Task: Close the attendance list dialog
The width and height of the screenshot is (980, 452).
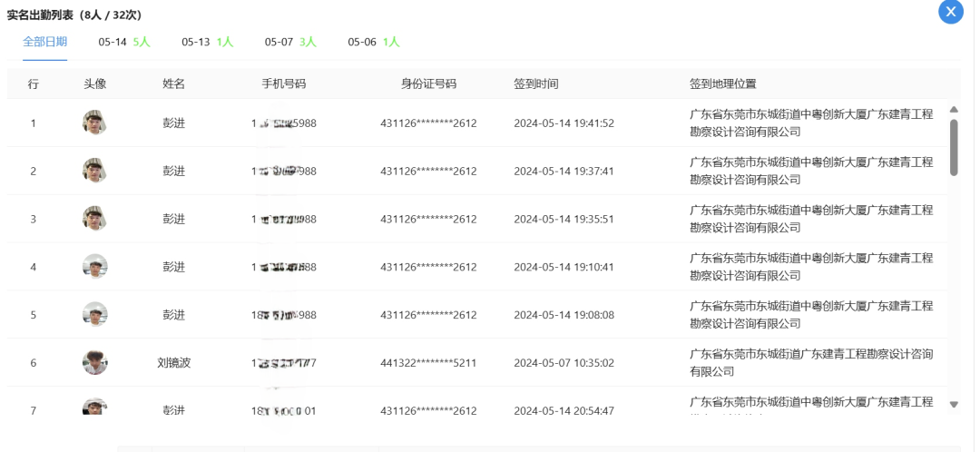Action: [951, 11]
